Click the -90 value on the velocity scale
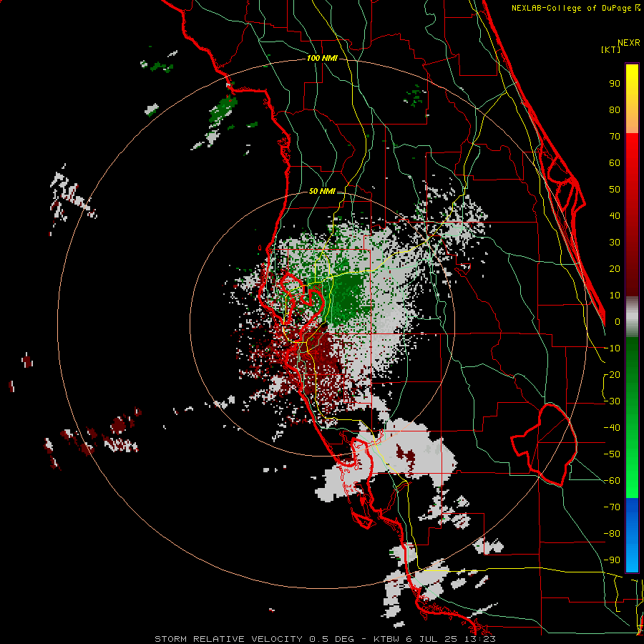644x644 pixels. pos(612,560)
